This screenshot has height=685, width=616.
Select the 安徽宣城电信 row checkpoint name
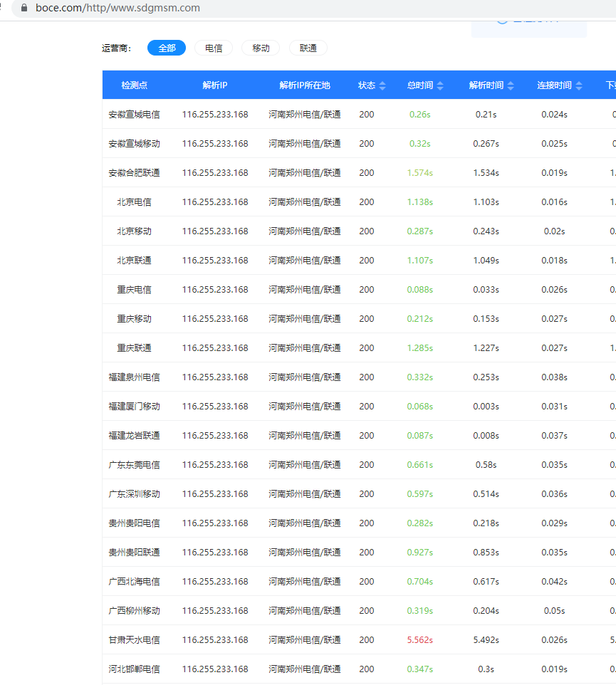(134, 115)
